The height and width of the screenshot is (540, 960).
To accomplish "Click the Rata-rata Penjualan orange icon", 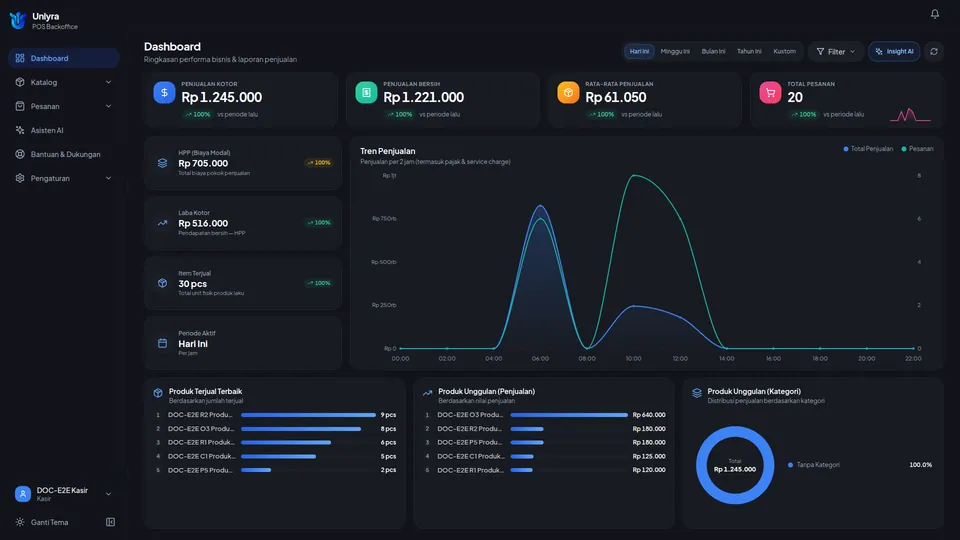I will click(x=568, y=92).
